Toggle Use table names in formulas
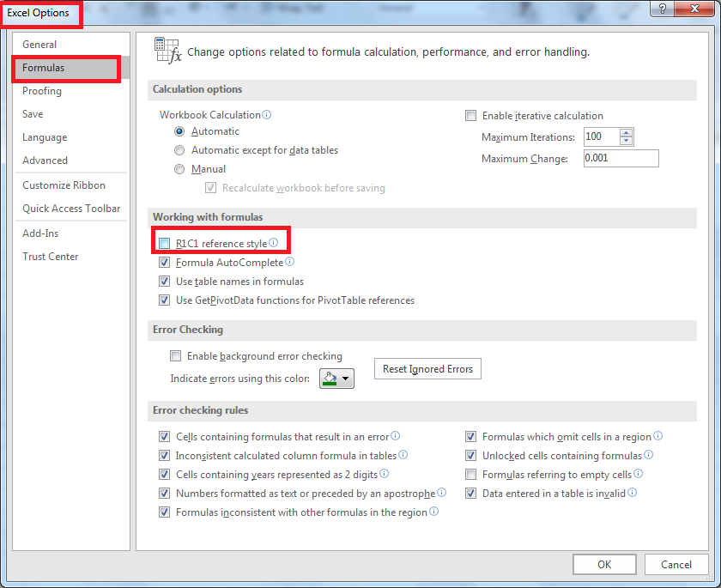The width and height of the screenshot is (721, 588). coord(164,281)
